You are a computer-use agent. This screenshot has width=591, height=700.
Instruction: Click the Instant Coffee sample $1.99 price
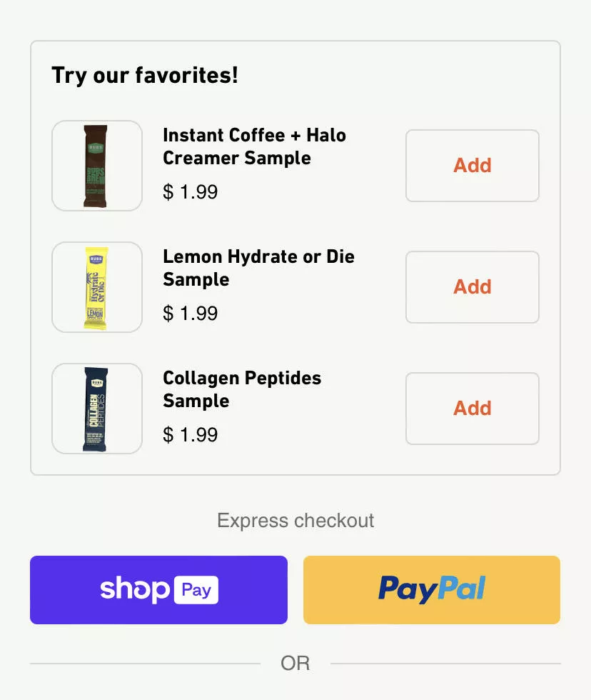(190, 192)
